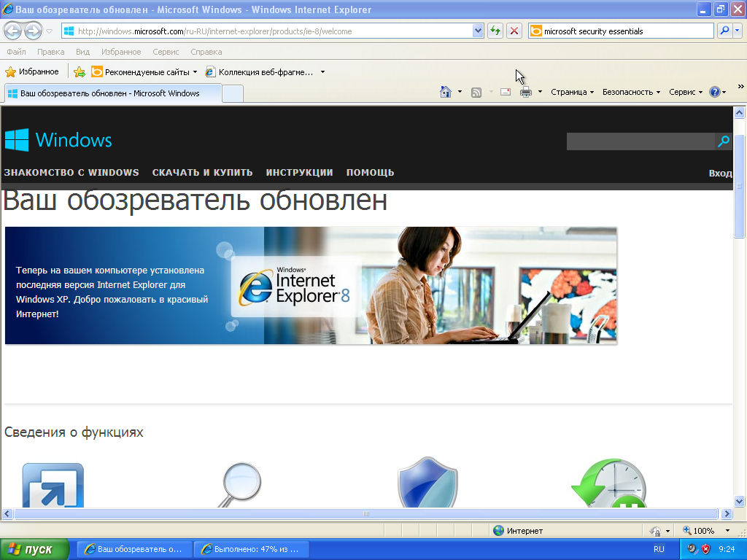The image size is (747, 560).
Task: Open the Страница dropdown menu
Action: (x=572, y=92)
